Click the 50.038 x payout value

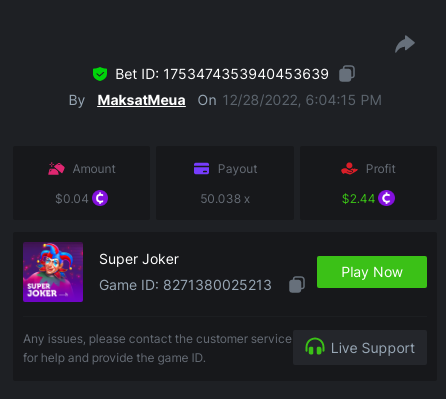(x=225, y=199)
